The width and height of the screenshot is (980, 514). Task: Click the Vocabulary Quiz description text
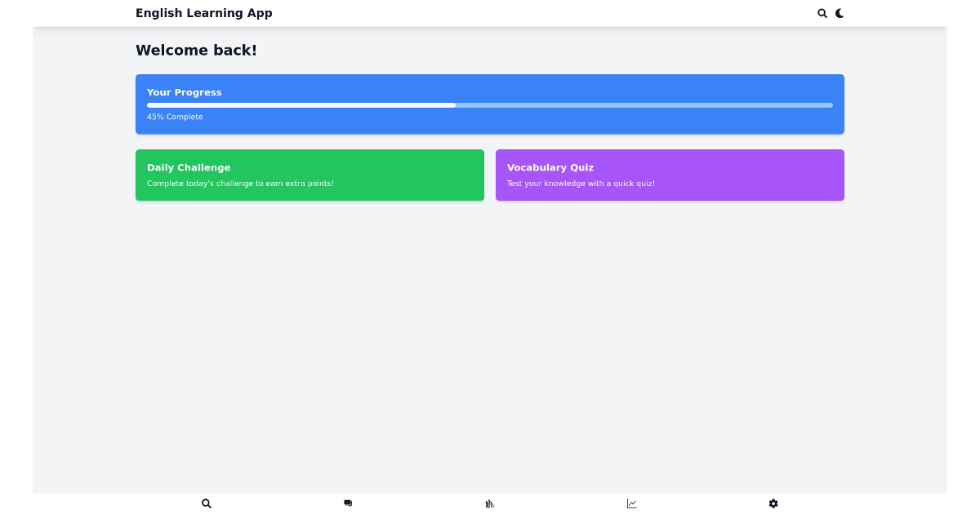click(581, 184)
